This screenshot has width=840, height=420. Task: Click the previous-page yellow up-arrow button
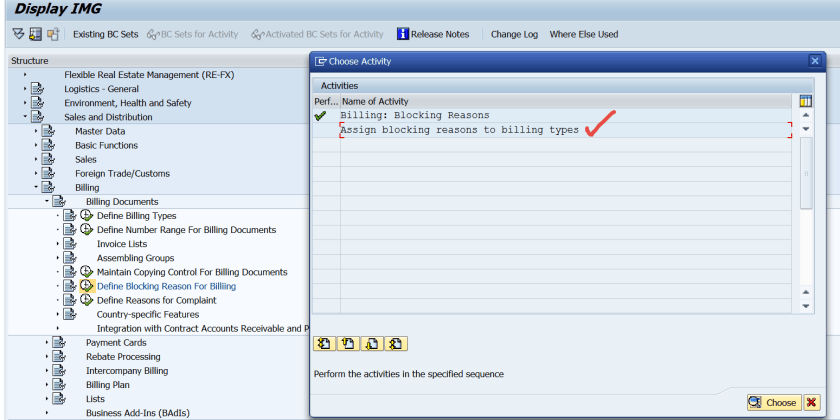pyautogui.click(x=348, y=344)
